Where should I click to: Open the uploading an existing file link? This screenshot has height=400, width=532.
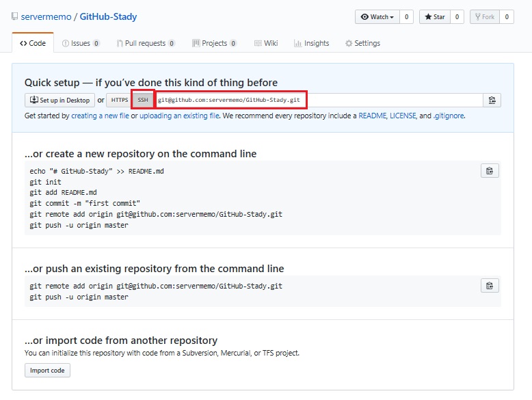(179, 116)
